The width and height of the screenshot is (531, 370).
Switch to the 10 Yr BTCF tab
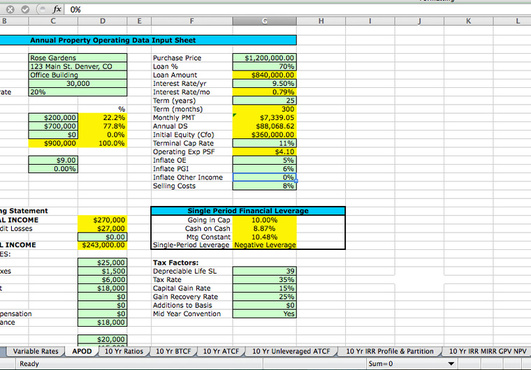click(173, 351)
